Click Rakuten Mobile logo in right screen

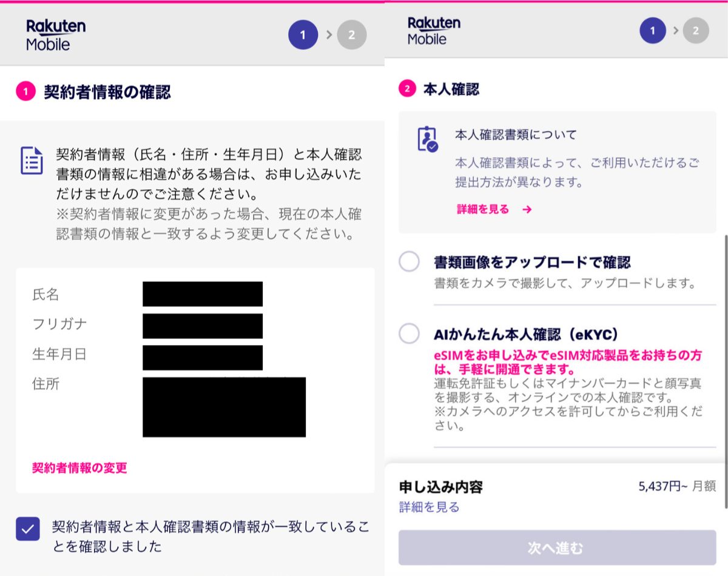(x=434, y=31)
